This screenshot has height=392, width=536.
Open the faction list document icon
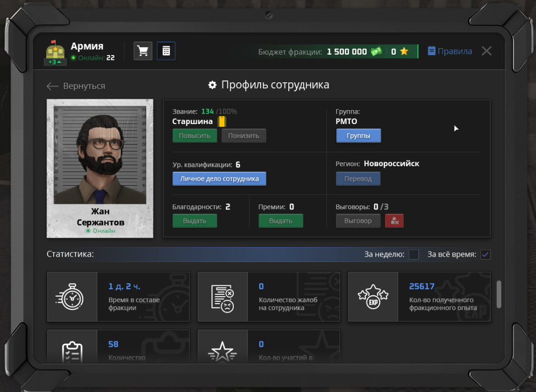pos(166,51)
